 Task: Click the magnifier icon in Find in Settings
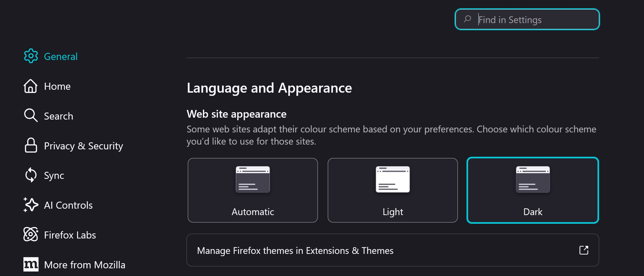467,19
